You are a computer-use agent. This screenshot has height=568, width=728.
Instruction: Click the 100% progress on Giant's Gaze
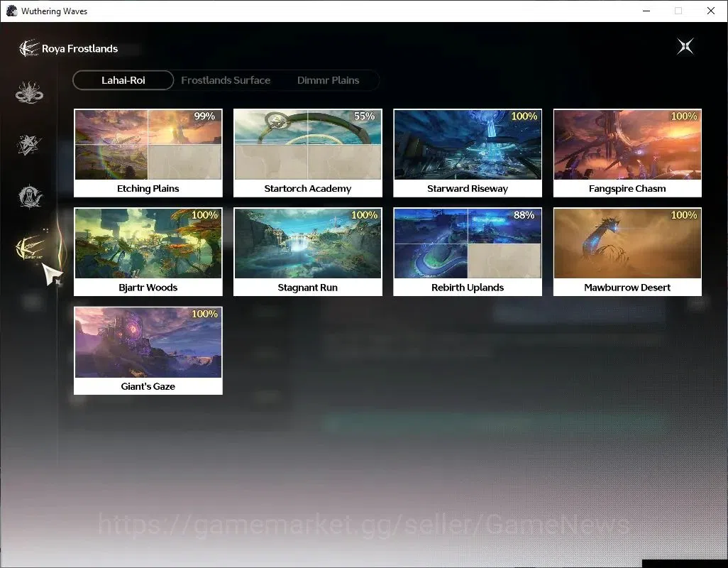204,314
